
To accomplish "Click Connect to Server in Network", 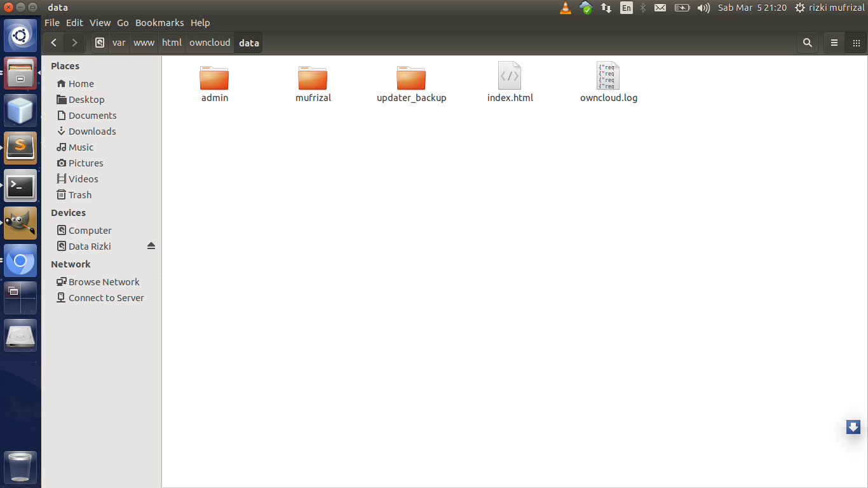I will (x=106, y=297).
